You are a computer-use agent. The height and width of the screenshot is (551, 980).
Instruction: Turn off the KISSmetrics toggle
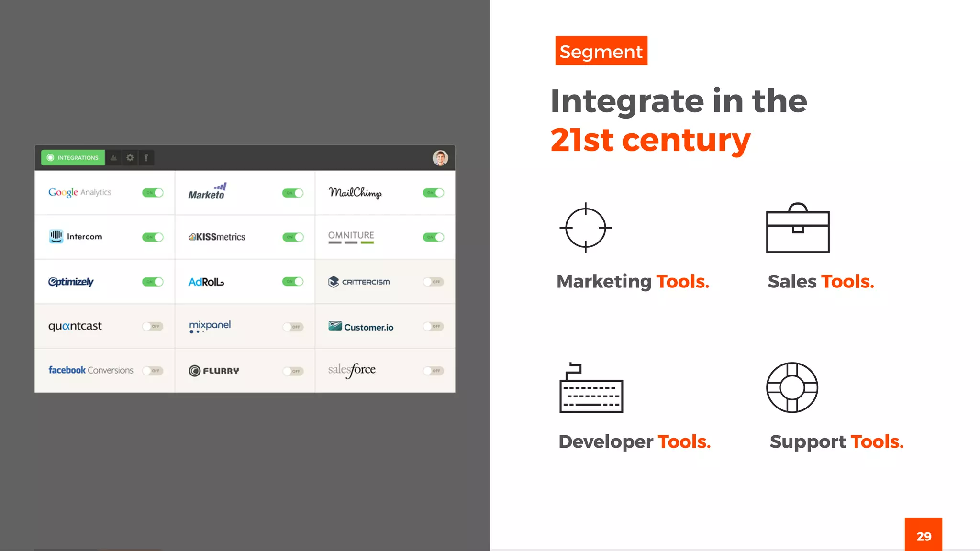[x=293, y=237]
